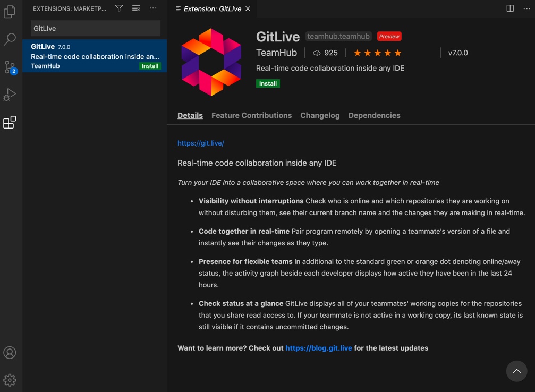Open the Search view icon

10,39
